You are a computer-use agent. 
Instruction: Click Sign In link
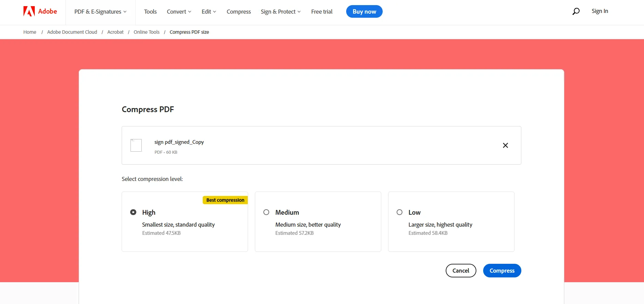[600, 11]
